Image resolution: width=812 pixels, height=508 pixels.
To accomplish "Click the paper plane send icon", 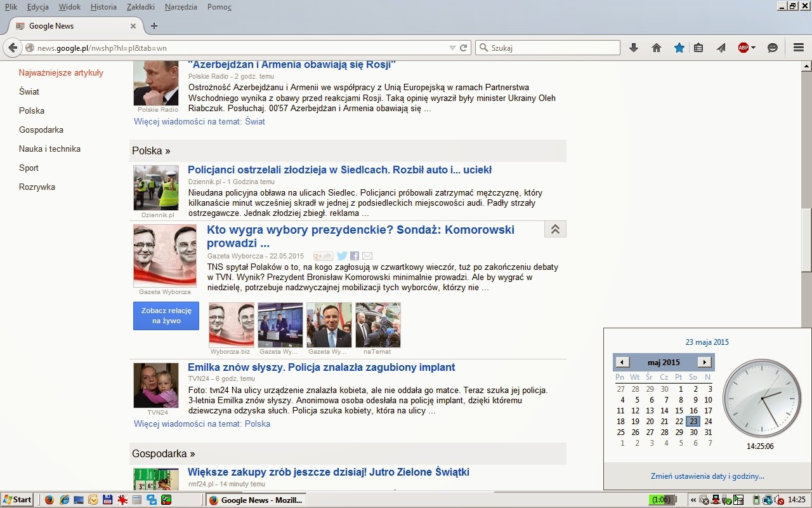I will (x=721, y=48).
